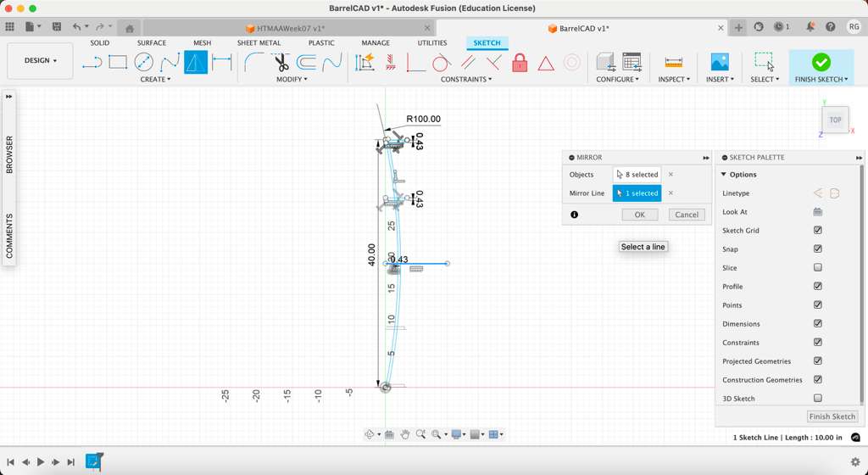Screen dimensions: 868x475
Task: Click the Measure ruler icon
Action: coord(674,62)
